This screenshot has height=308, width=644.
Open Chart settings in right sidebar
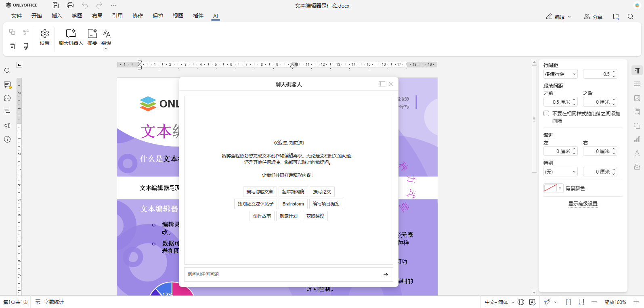(637, 139)
